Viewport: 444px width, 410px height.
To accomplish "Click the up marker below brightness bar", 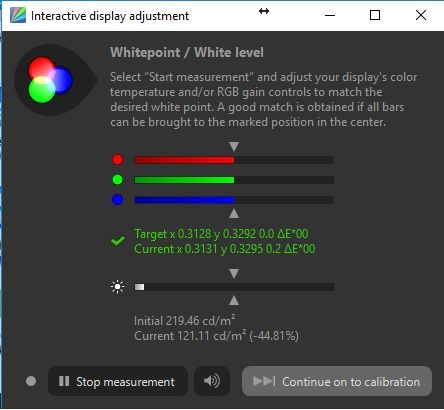I will coord(234,301).
